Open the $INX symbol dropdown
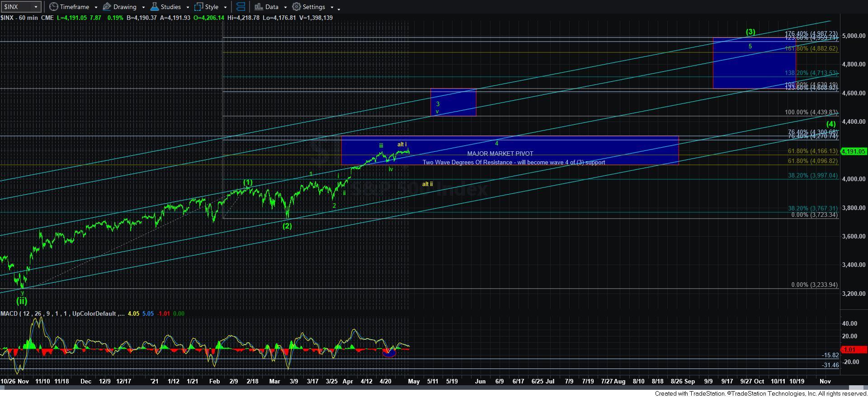 coord(35,7)
